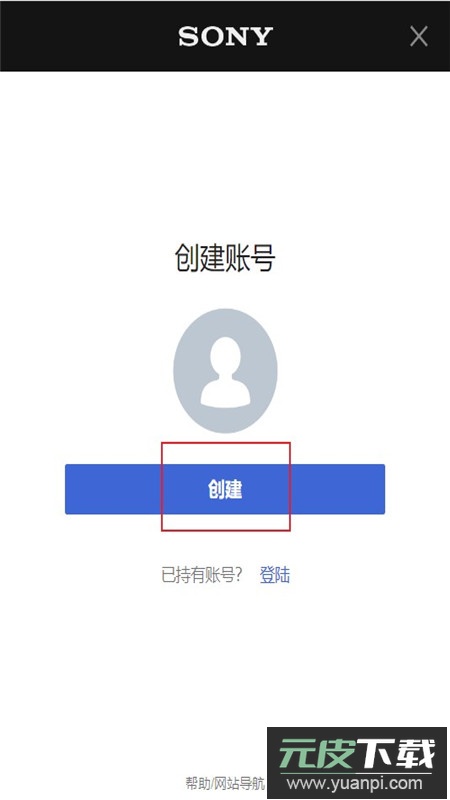Image resolution: width=450 pixels, height=800 pixels.
Task: Click the www.yuanpi.com watermark URL
Action: click(355, 783)
